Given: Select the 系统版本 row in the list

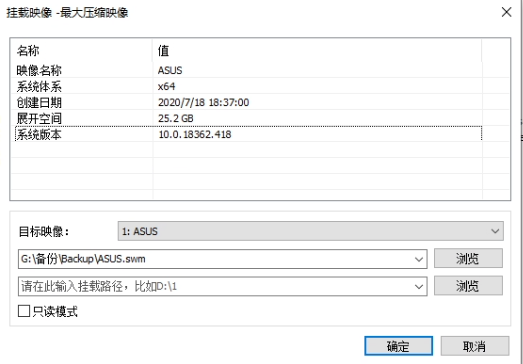Looking at the screenshot, I should tap(248, 134).
